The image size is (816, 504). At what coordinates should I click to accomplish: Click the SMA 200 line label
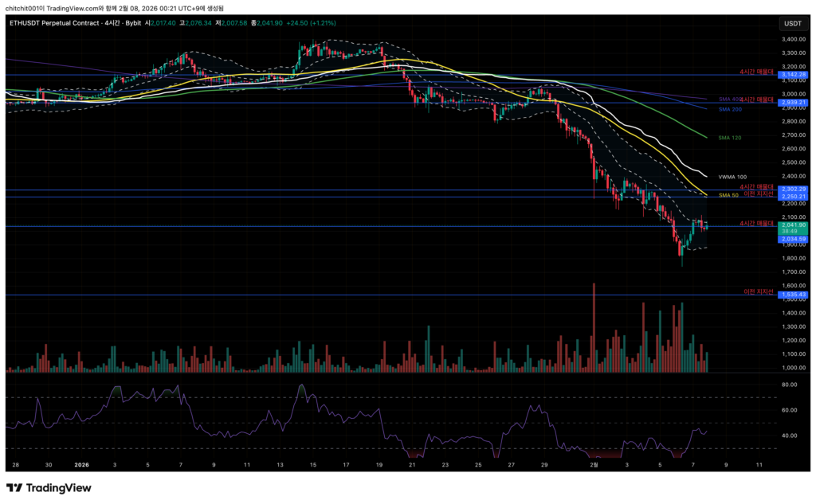point(730,109)
